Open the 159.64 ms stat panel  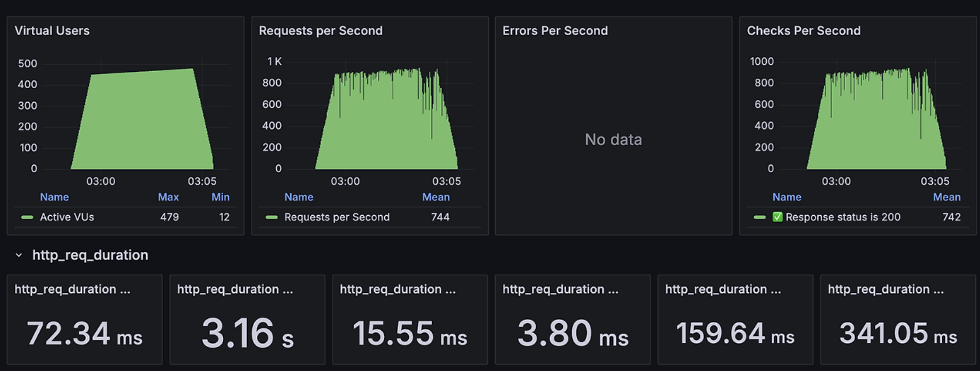tap(735, 319)
